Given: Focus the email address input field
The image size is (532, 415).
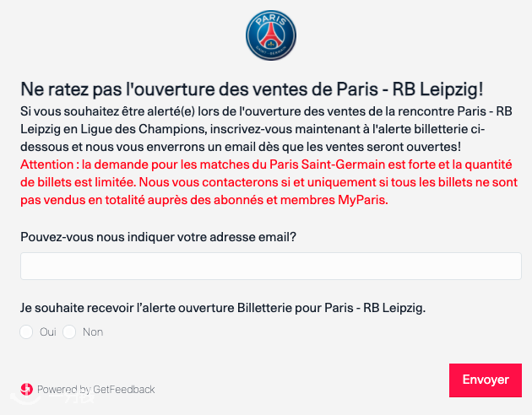Looking at the screenshot, I should pos(271,266).
